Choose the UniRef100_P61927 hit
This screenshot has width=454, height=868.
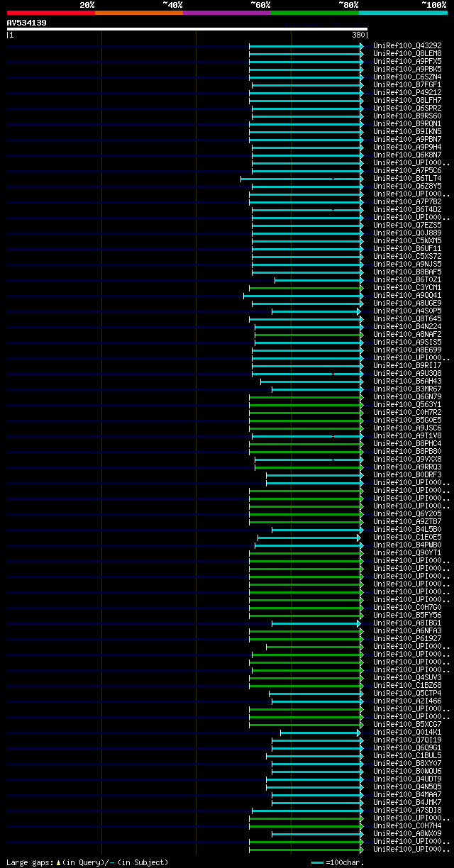[x=407, y=638]
